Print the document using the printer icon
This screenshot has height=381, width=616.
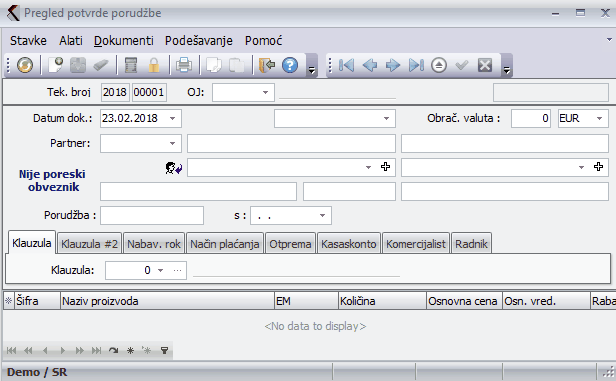point(184,65)
